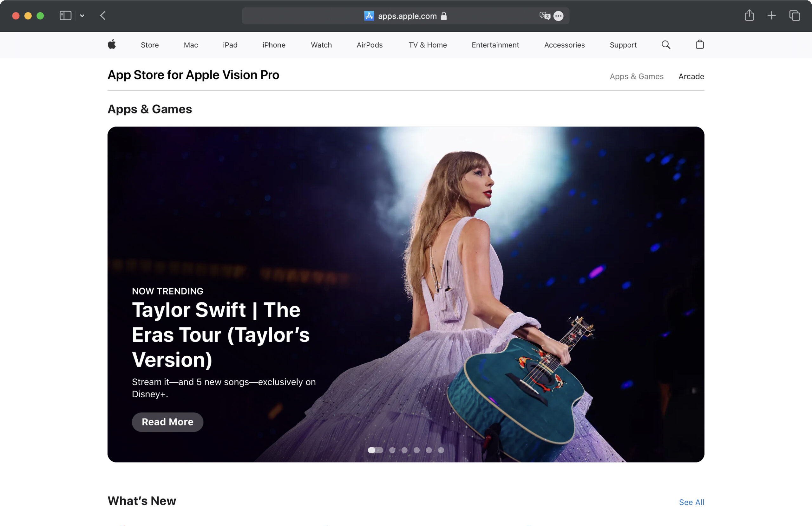Go back with the back arrow
Image resolution: width=812 pixels, height=526 pixels.
(103, 16)
